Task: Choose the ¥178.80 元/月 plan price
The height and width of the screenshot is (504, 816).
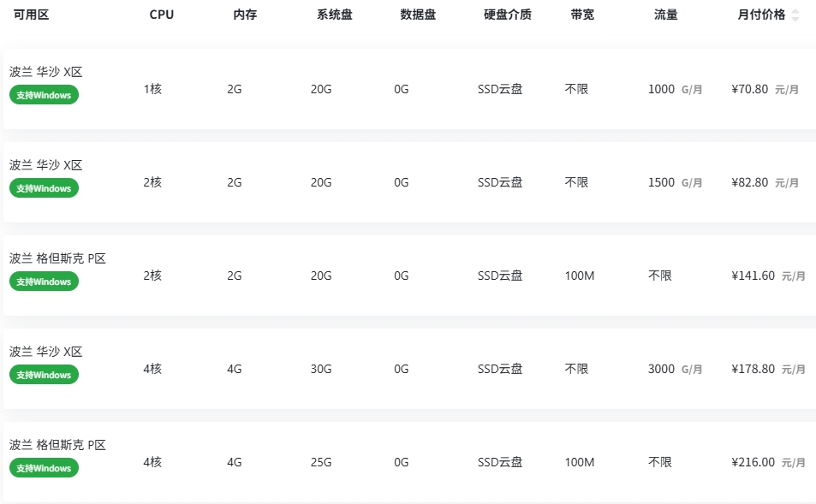Action: (x=768, y=369)
